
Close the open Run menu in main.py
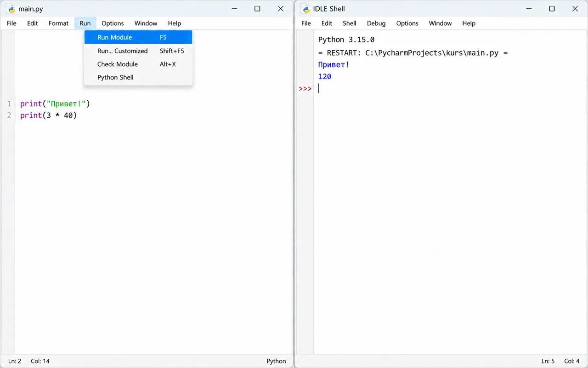(x=85, y=23)
